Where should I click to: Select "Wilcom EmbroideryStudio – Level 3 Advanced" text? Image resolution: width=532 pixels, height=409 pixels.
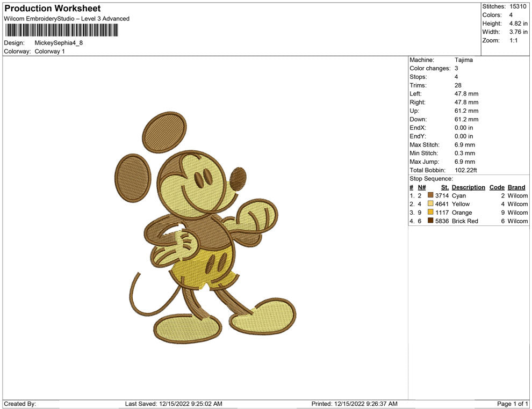67,19
